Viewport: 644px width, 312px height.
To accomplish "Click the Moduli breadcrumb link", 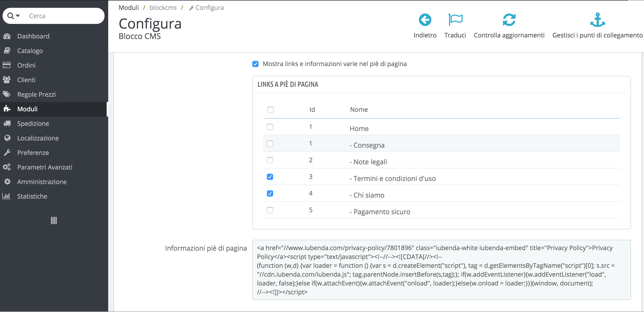I will click(x=129, y=7).
